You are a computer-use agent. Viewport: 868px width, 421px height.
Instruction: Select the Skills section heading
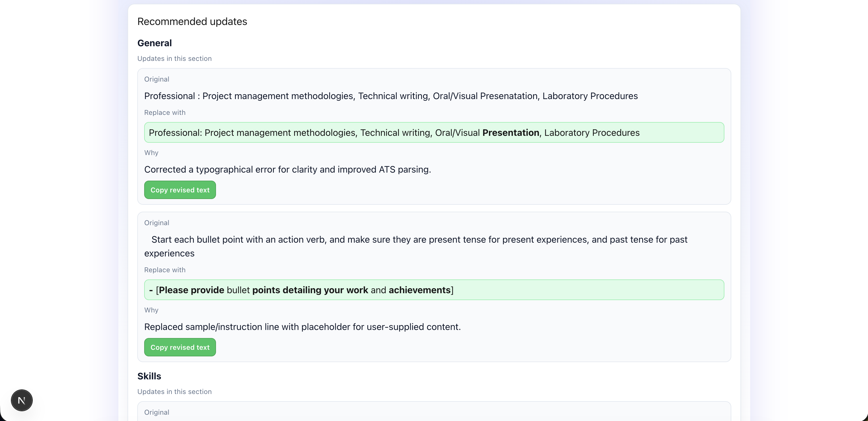(x=149, y=376)
